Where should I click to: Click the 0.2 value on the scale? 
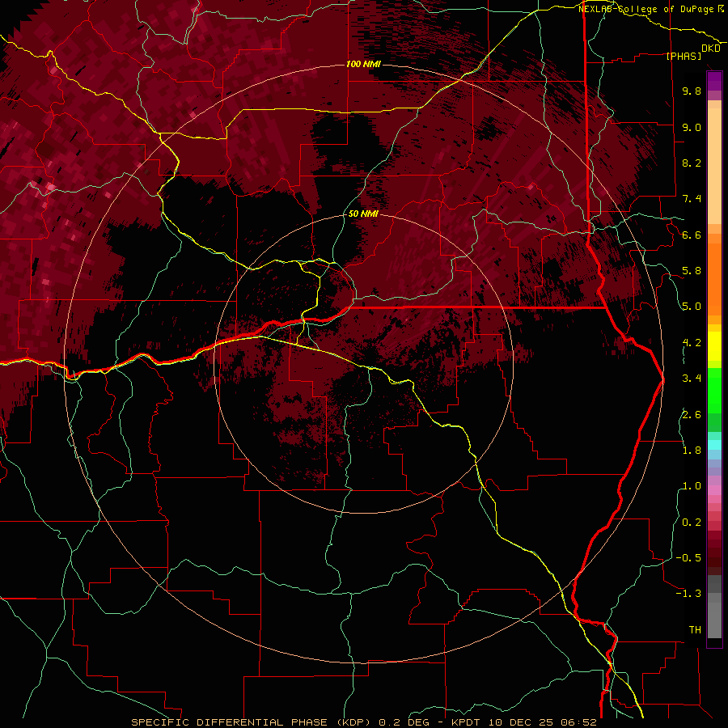pyautogui.click(x=692, y=523)
